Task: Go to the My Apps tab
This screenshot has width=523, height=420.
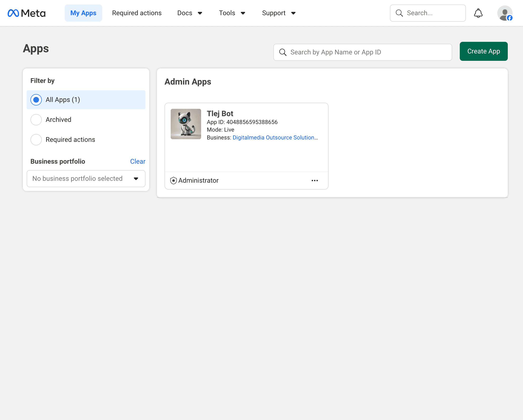Action: pos(83,13)
